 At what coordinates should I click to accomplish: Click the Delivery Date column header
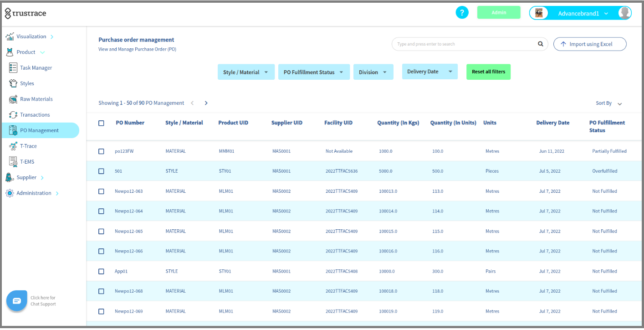[x=553, y=123]
